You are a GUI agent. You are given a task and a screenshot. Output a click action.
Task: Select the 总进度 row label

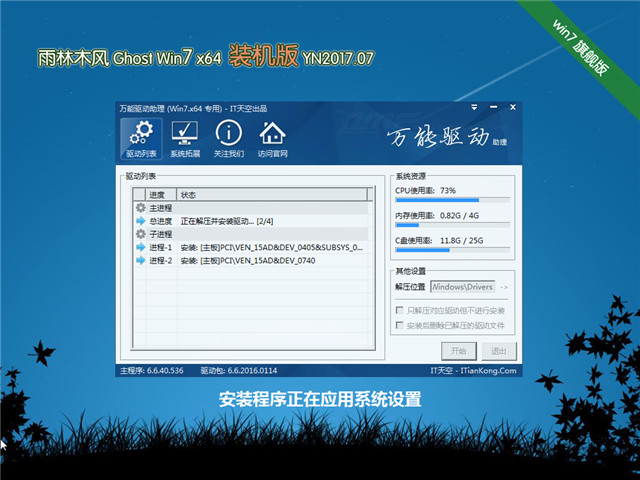[x=160, y=221]
